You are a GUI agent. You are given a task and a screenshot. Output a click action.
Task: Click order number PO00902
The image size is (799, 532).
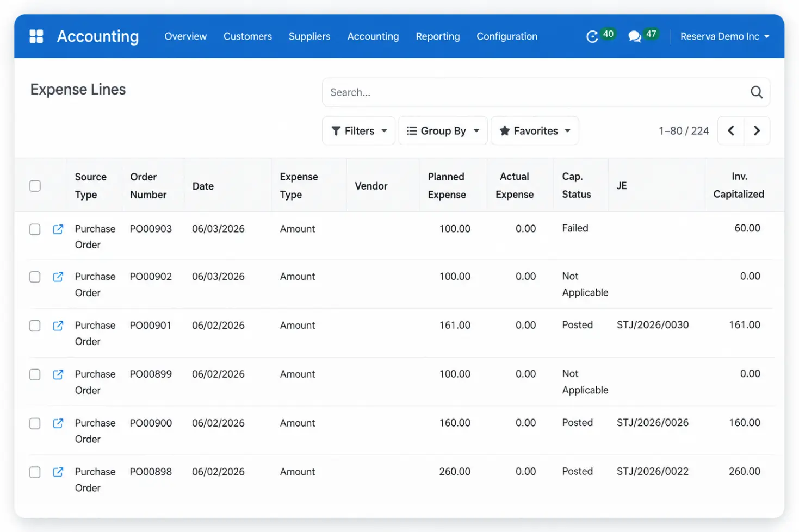pos(151,277)
